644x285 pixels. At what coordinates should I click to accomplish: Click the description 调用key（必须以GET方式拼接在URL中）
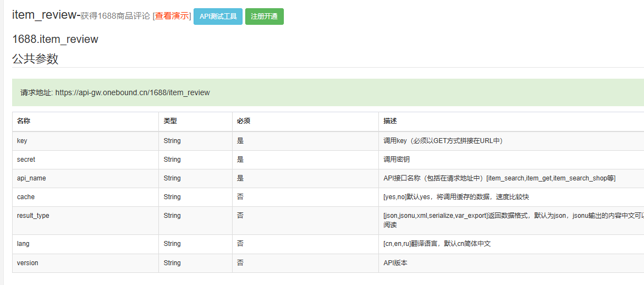pos(443,141)
